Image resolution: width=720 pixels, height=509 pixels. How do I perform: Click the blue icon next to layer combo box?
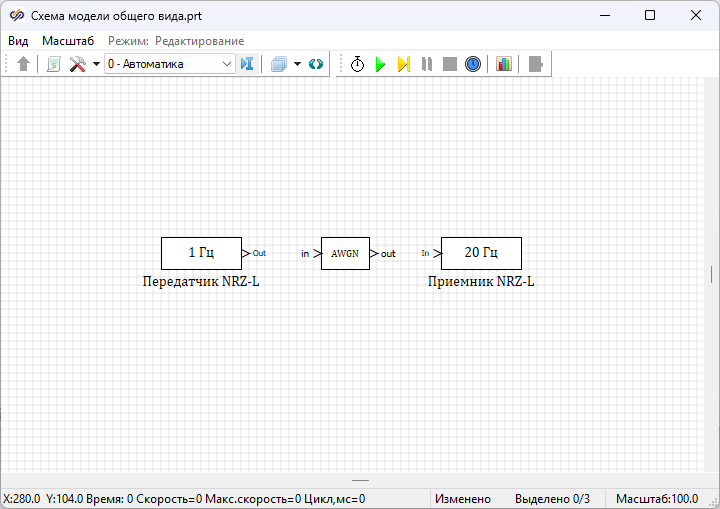247,64
